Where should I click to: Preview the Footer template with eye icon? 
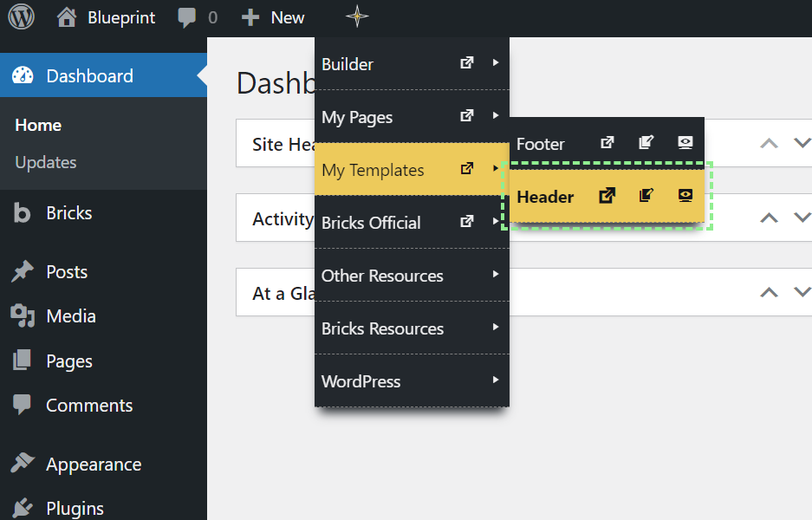(x=685, y=143)
